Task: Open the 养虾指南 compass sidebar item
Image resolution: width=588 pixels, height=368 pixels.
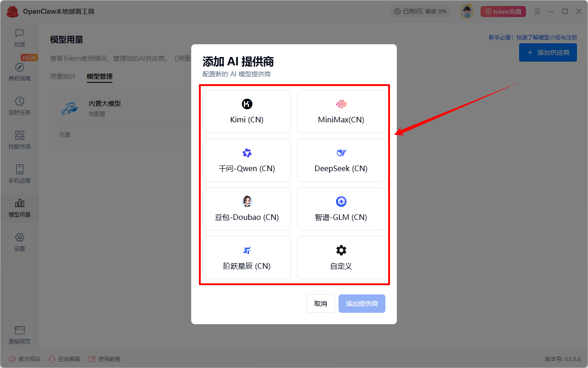Action: [x=19, y=72]
